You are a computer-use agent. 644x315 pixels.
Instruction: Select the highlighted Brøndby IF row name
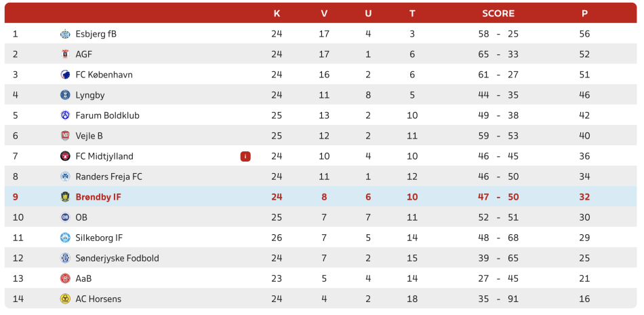click(98, 197)
